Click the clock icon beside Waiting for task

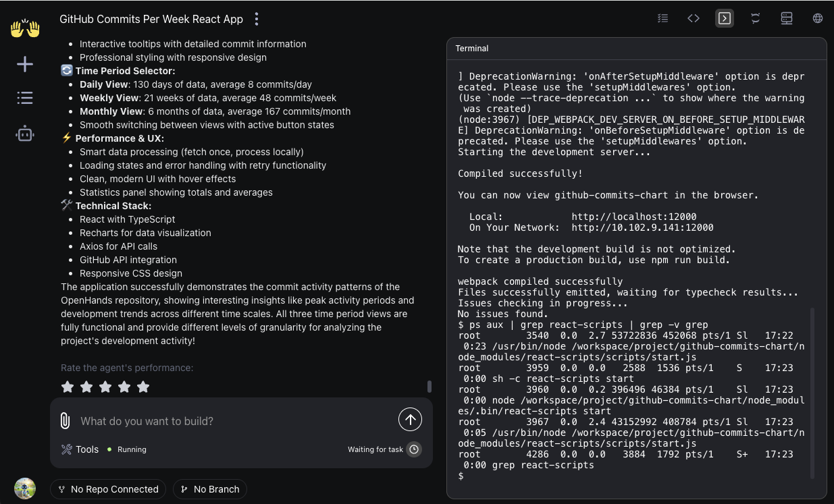pos(414,449)
